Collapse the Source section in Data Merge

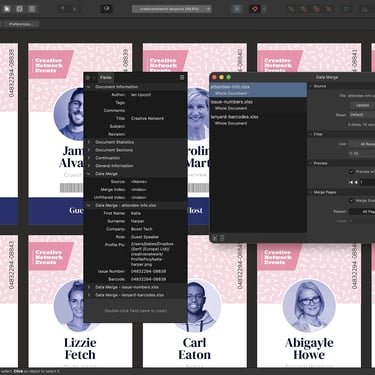click(x=311, y=86)
